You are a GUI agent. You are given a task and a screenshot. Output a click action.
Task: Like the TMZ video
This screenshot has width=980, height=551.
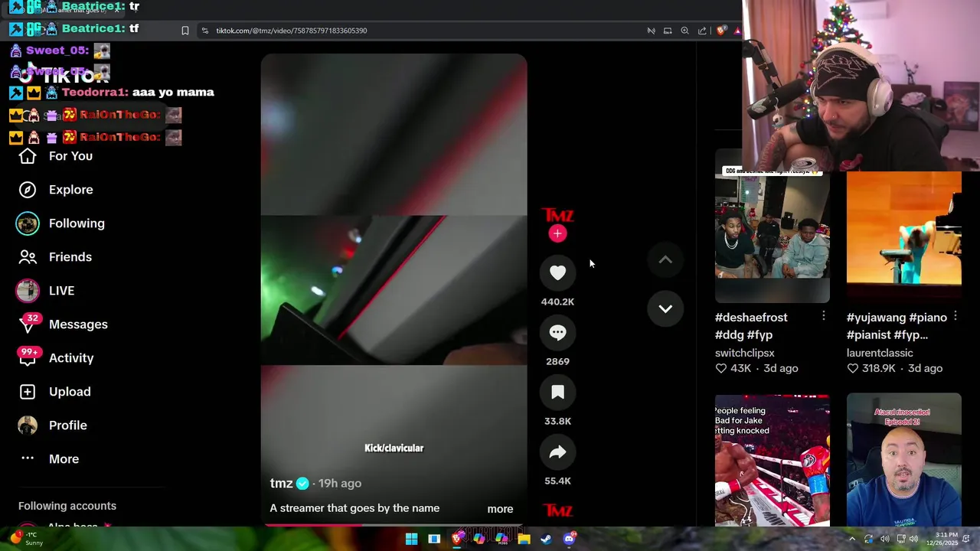[x=557, y=272]
